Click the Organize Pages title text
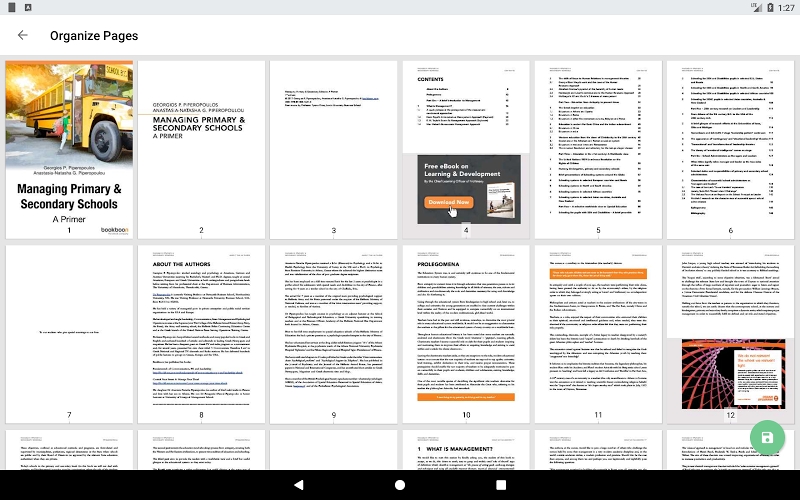Viewport: 800px width, 500px height. coord(94,36)
